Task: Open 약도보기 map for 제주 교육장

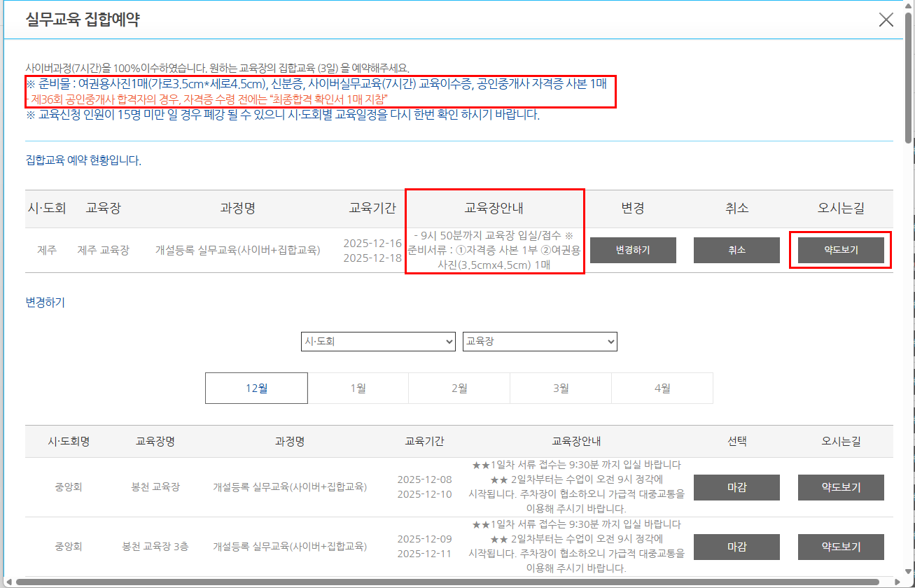Action: [841, 250]
